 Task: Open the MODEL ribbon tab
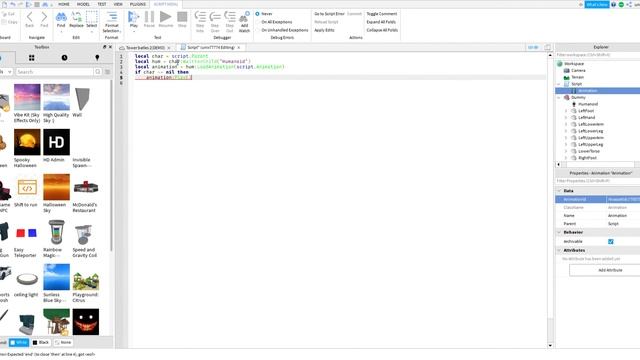click(83, 4)
